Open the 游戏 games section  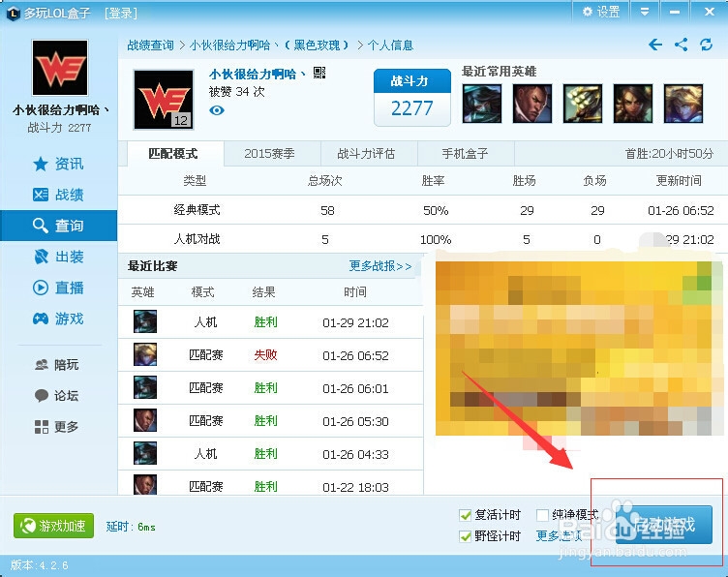(58, 319)
